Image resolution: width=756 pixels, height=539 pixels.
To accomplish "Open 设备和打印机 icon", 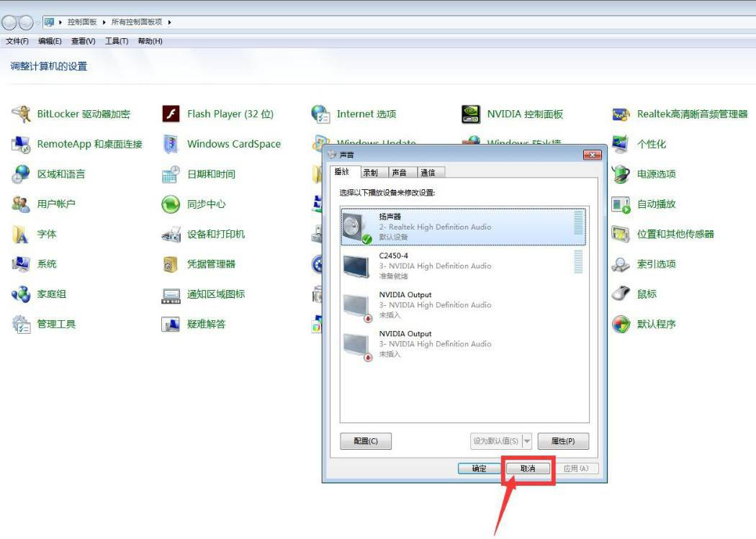I will pyautogui.click(x=171, y=234).
